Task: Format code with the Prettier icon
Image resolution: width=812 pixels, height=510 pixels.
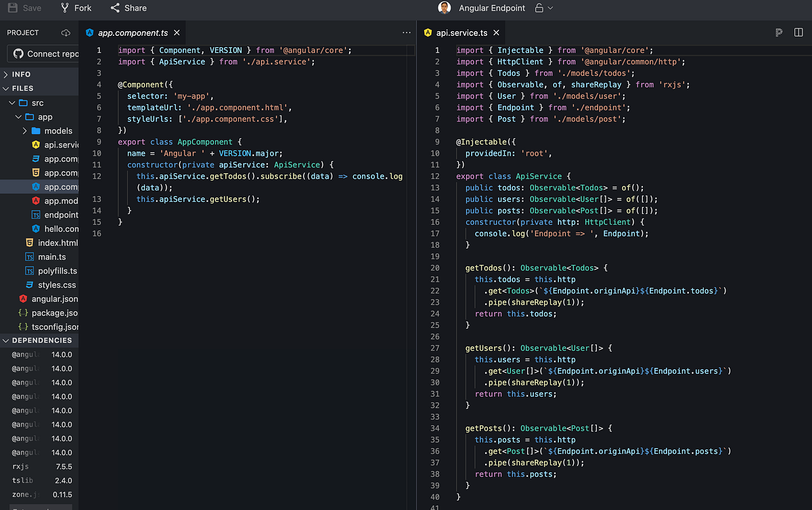Action: click(x=779, y=33)
